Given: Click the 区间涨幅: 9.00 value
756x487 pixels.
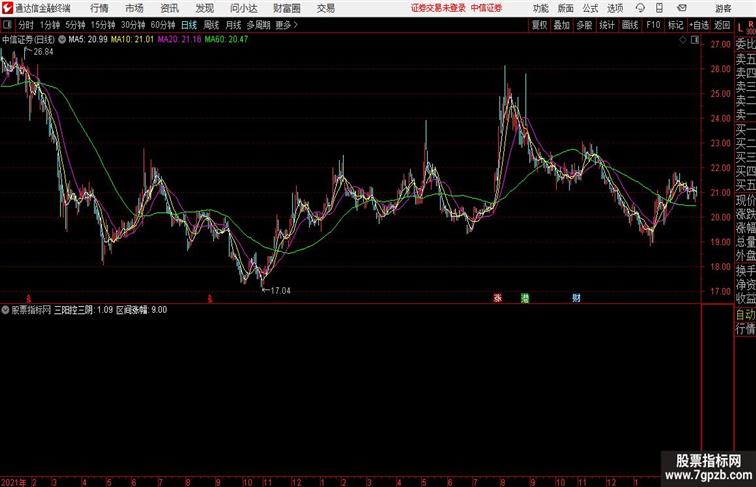Looking at the screenshot, I should (x=142, y=310).
